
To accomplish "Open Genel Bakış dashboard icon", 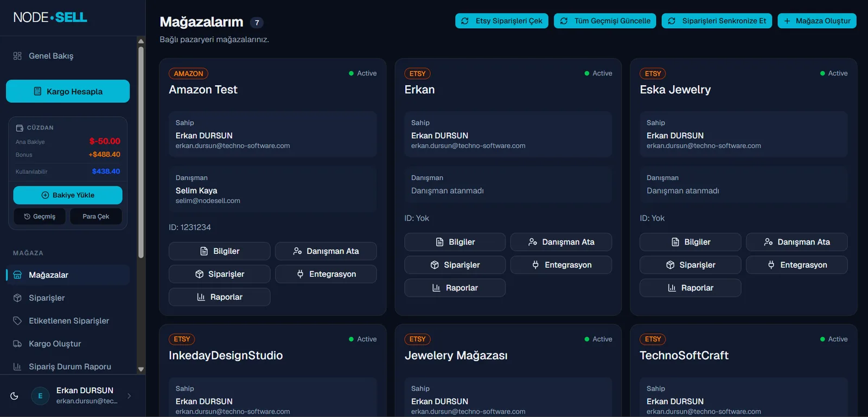I will pyautogui.click(x=17, y=56).
